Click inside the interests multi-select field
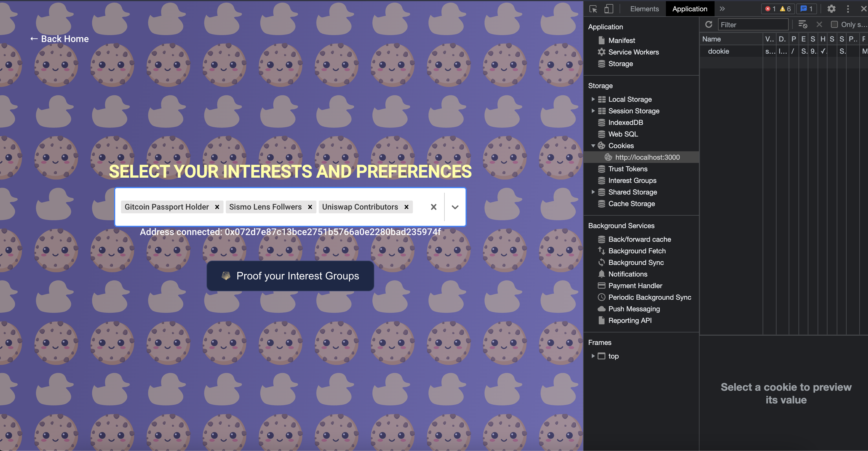Image resolution: width=868 pixels, height=451 pixels. tap(290, 207)
